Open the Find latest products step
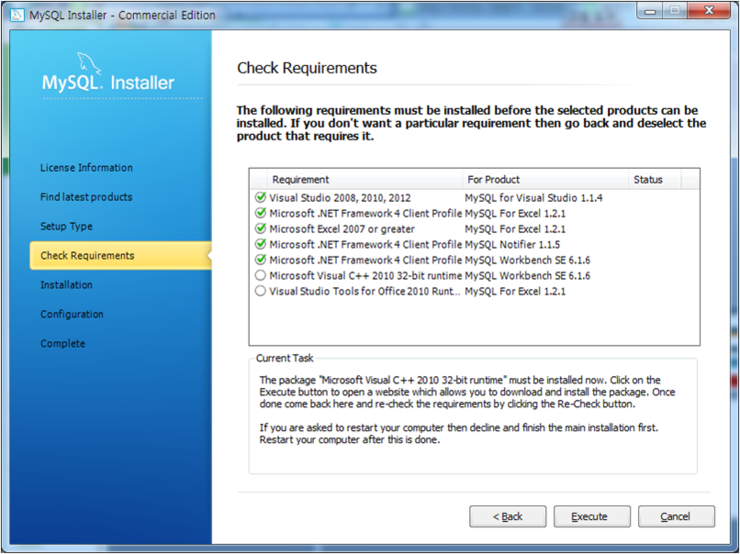 (86, 197)
